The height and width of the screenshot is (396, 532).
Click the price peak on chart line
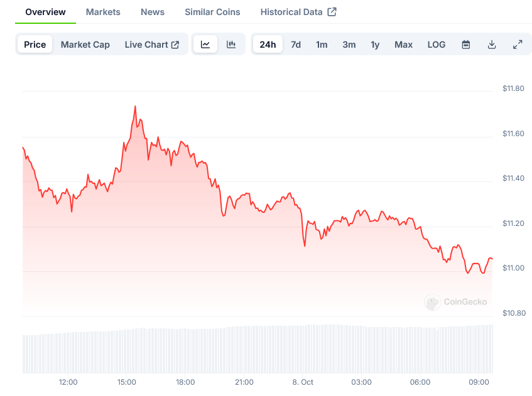pos(135,107)
